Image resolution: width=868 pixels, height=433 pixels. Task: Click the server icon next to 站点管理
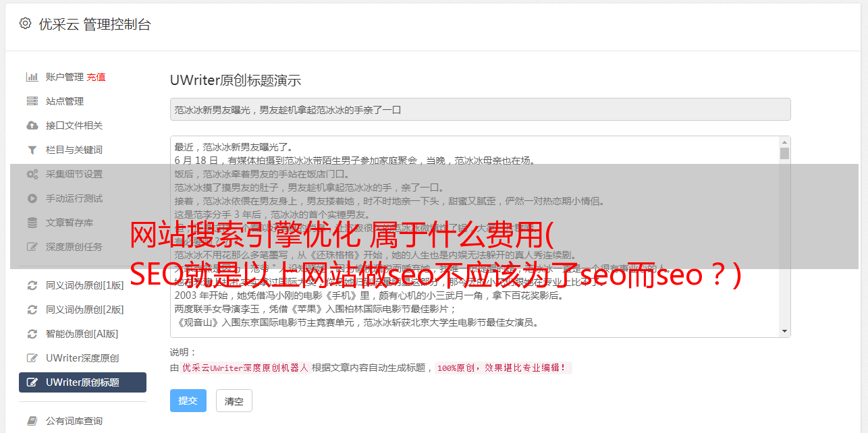tap(32, 101)
